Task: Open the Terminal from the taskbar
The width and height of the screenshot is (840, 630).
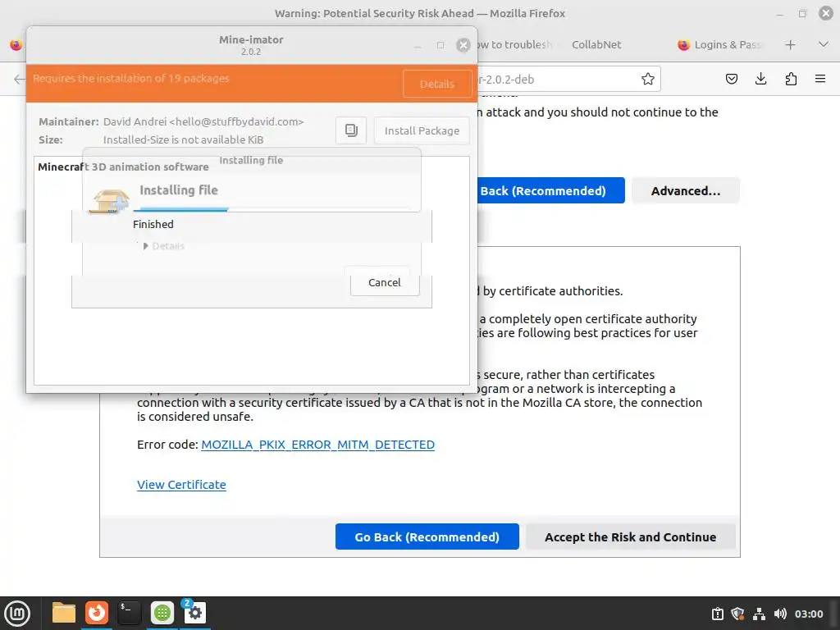Action: coord(129,613)
